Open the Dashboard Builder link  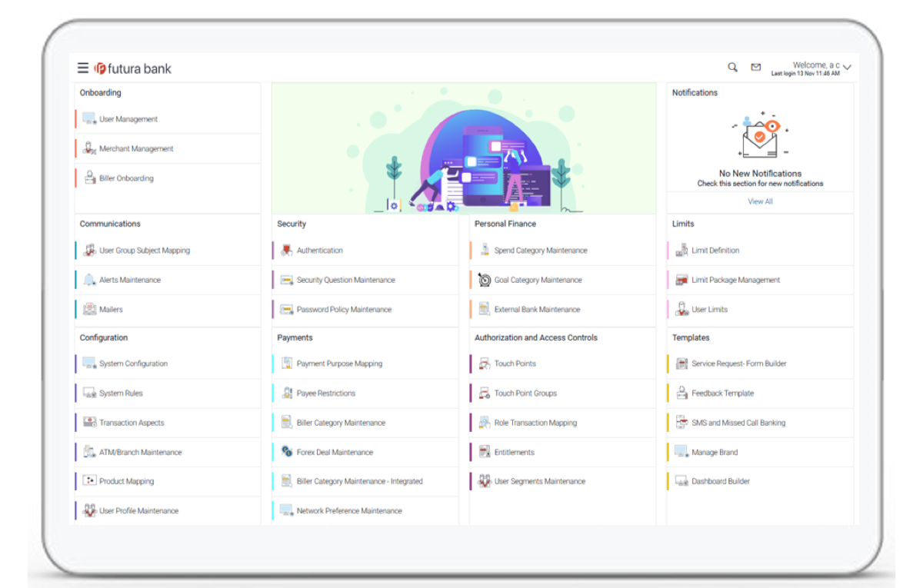coord(721,481)
